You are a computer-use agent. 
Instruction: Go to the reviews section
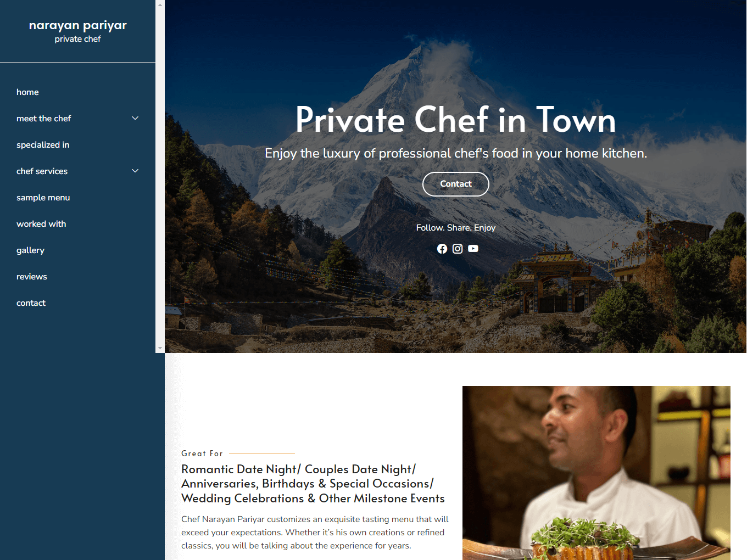point(32,277)
